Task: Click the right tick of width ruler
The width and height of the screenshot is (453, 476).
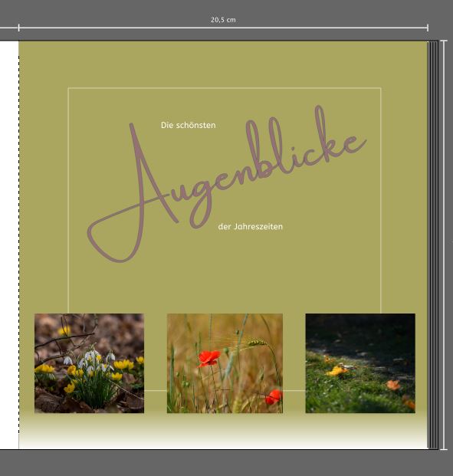Action: tap(428, 28)
